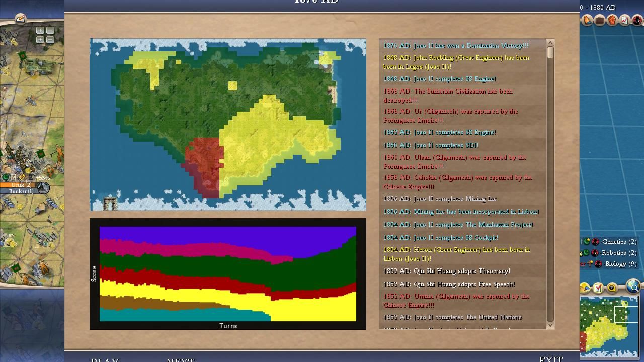Click the globe view magnifier icon

[x=633, y=287]
